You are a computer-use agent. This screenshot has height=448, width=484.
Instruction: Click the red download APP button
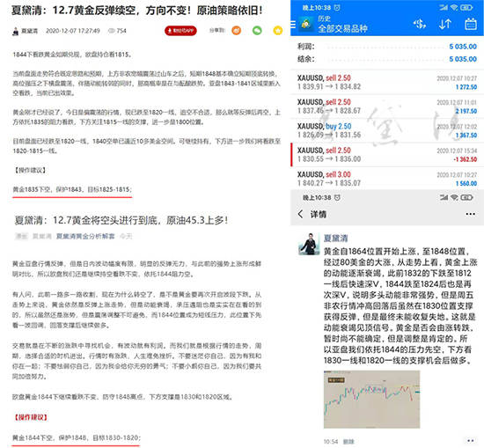[180, 31]
